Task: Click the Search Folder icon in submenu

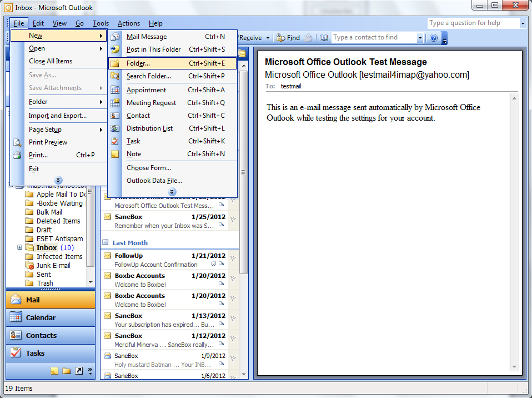Action: [115, 76]
